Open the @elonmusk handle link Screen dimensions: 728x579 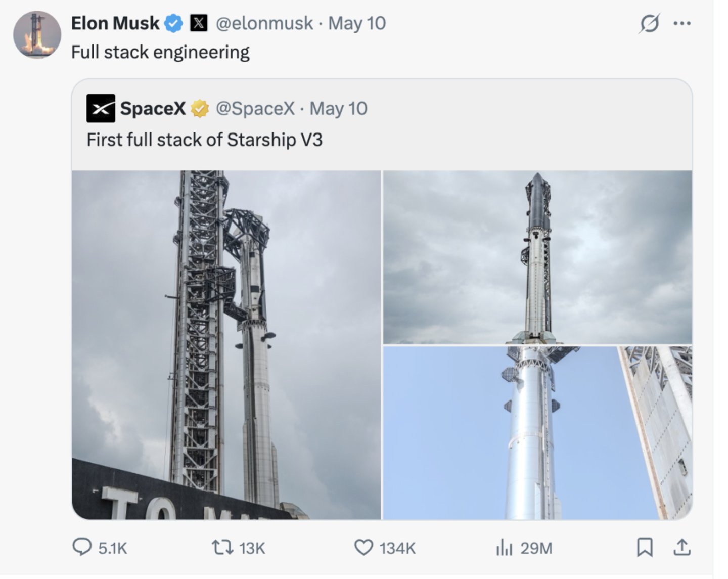[264, 23]
